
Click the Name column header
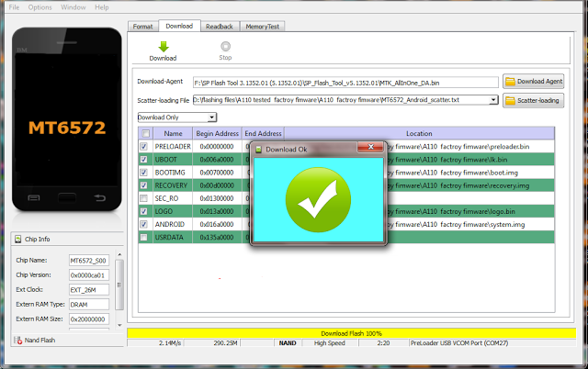click(x=173, y=133)
